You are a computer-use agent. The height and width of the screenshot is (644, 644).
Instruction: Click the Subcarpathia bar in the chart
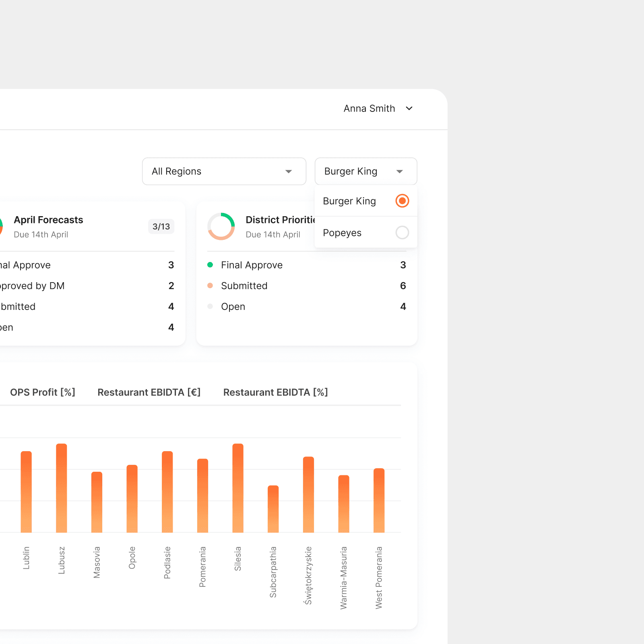pyautogui.click(x=273, y=509)
